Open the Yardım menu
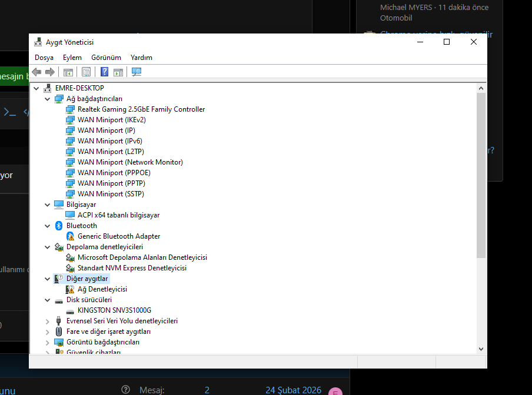Viewport: 532px width, 395px height. [x=141, y=58]
